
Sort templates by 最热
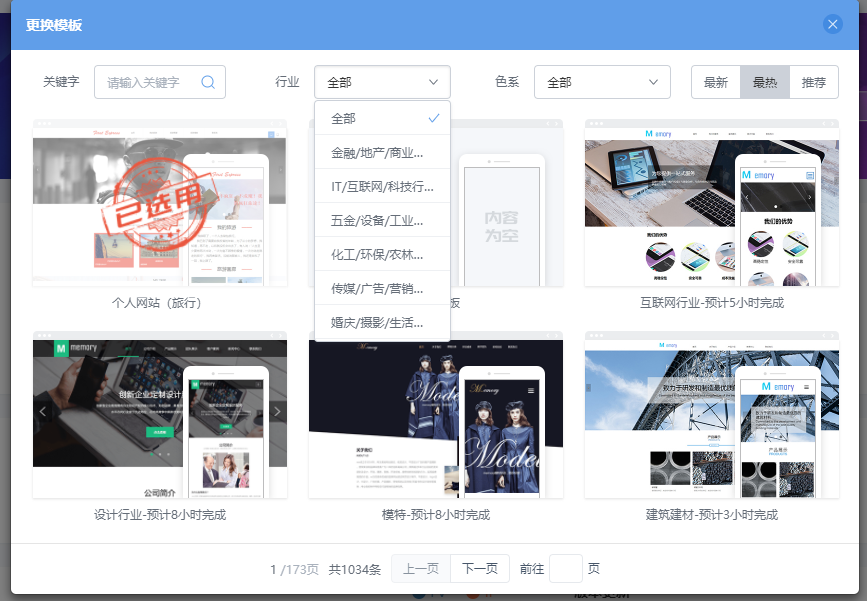(x=765, y=82)
